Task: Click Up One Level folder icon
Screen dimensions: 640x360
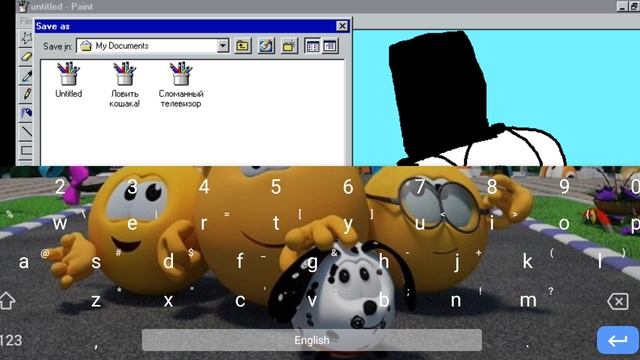Action: coord(243,46)
